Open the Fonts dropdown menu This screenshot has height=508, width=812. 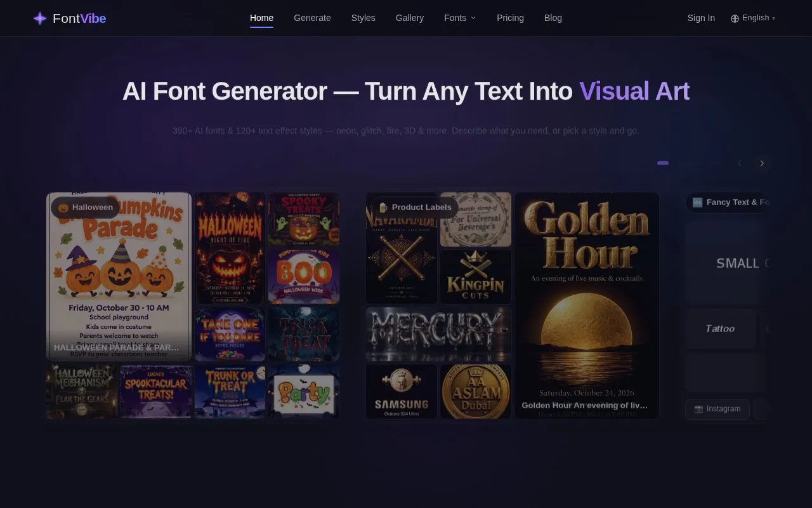click(460, 18)
